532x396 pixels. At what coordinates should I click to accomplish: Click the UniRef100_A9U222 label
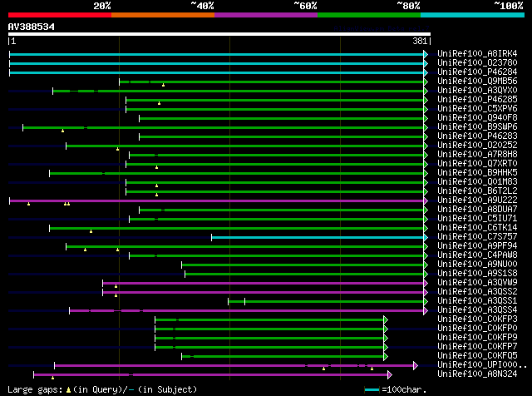(x=477, y=200)
